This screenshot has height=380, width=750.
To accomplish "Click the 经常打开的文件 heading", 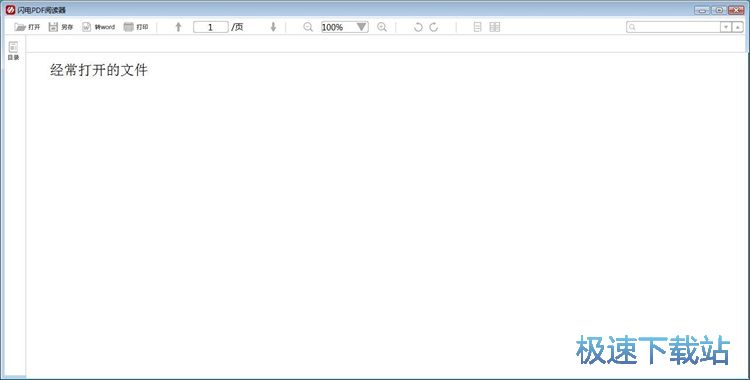I will (99, 70).
